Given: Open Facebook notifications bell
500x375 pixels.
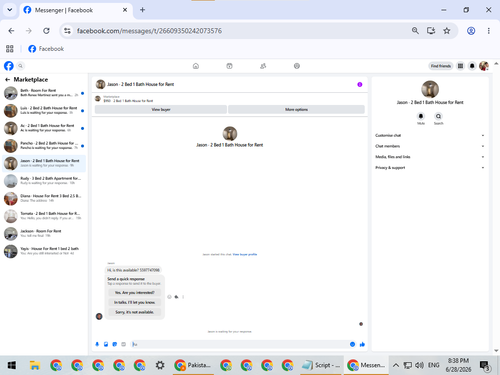Looking at the screenshot, I should click(x=472, y=66).
